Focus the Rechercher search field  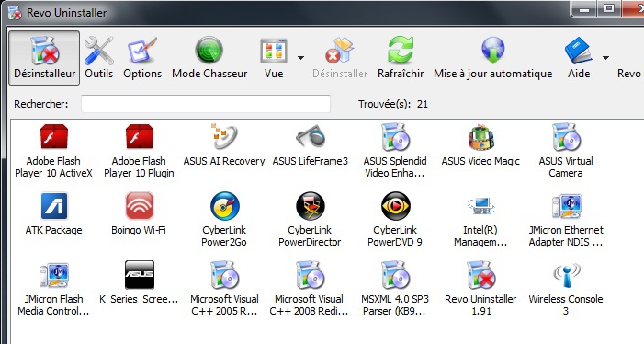pyautogui.click(x=206, y=104)
